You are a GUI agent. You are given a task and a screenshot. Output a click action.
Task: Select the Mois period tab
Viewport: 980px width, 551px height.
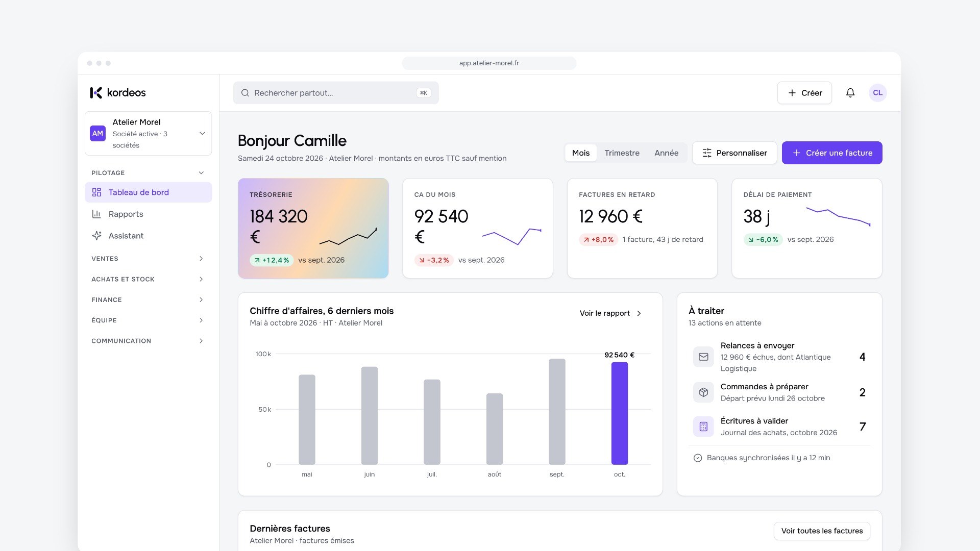pos(581,153)
